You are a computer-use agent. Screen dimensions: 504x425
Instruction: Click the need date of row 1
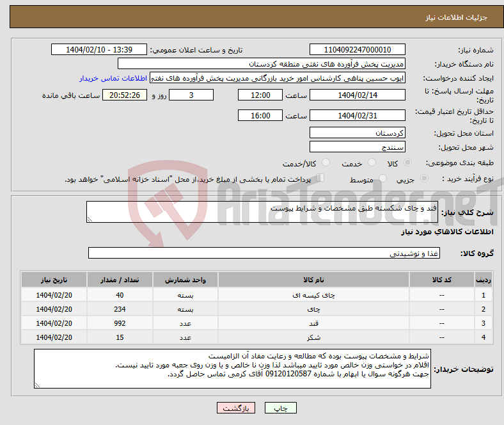(x=54, y=295)
